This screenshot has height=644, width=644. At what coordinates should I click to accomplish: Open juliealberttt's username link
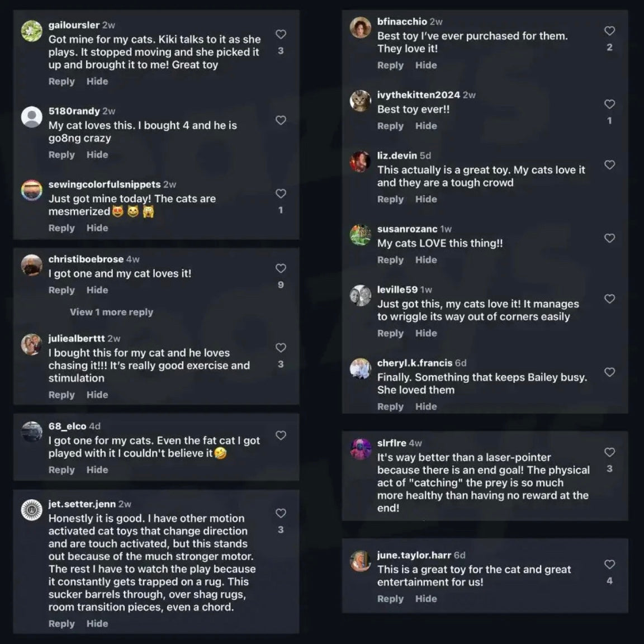[x=77, y=338]
